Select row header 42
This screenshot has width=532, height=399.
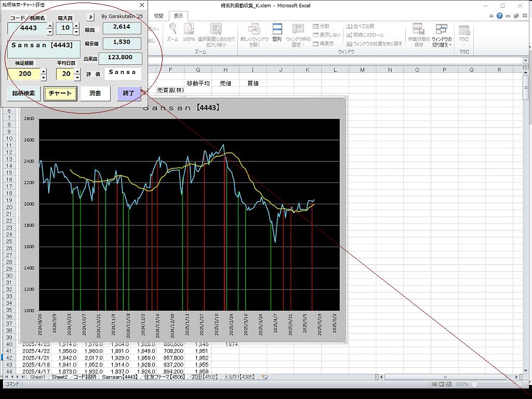[x=9, y=358]
